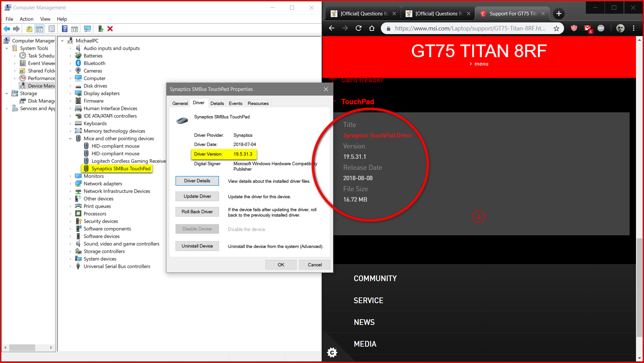Bookmark the page with the star icon
Image resolution: width=644 pixels, height=363 pixels.
click(556, 28)
